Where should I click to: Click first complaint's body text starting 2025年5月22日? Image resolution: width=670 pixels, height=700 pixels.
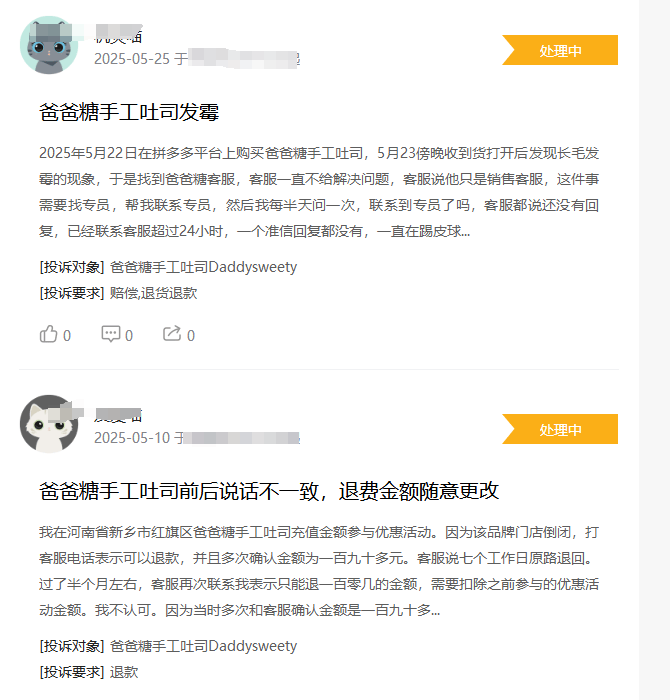tap(319, 192)
